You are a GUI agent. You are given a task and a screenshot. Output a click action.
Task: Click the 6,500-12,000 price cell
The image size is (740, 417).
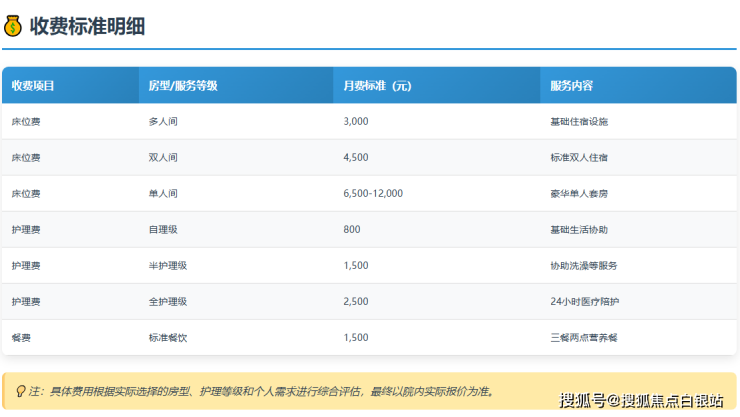(x=373, y=193)
